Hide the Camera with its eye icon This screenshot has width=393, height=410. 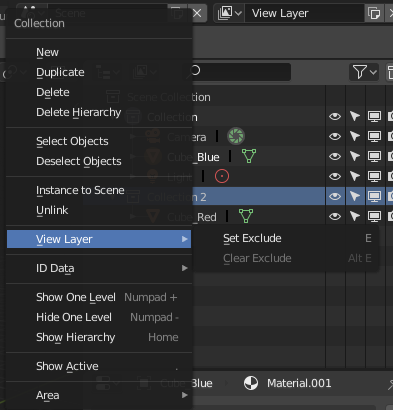[x=335, y=136]
